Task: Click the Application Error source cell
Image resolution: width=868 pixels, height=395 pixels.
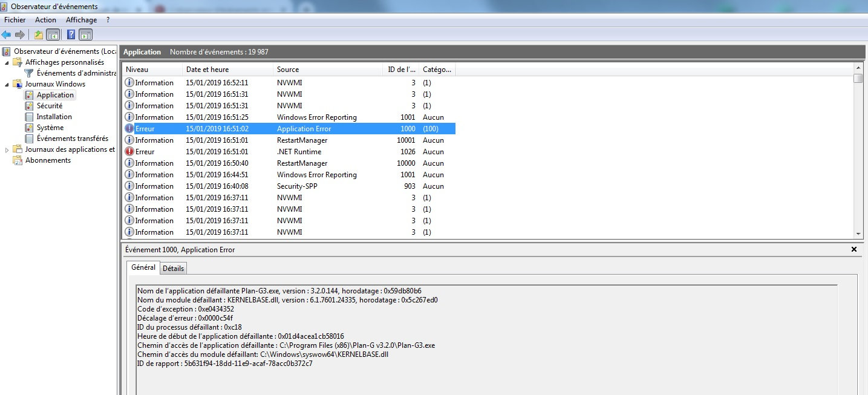Action: click(304, 129)
